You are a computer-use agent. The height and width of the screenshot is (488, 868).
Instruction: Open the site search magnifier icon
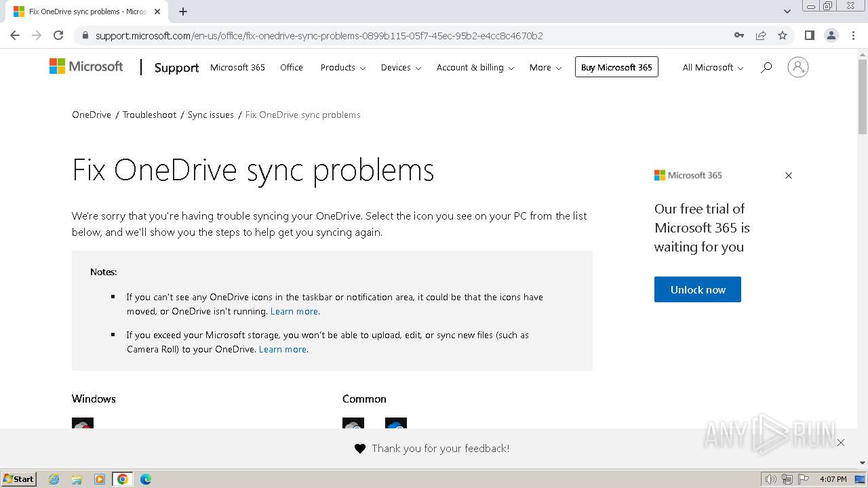[766, 67]
